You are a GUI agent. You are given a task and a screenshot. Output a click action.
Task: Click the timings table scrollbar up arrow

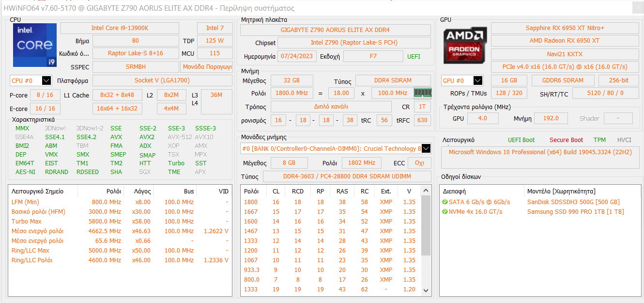(426, 191)
